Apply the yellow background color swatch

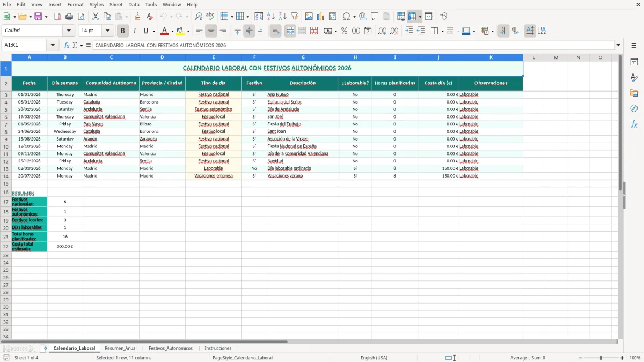(x=180, y=31)
